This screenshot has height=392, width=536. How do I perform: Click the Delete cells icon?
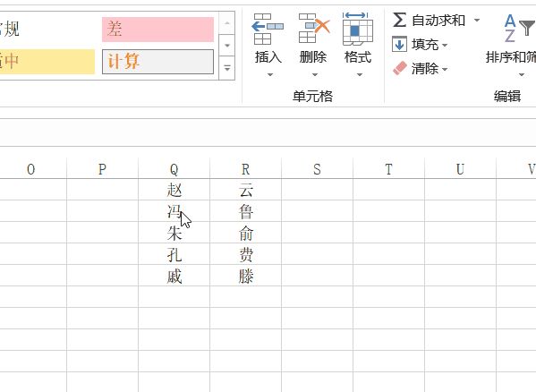[313, 29]
